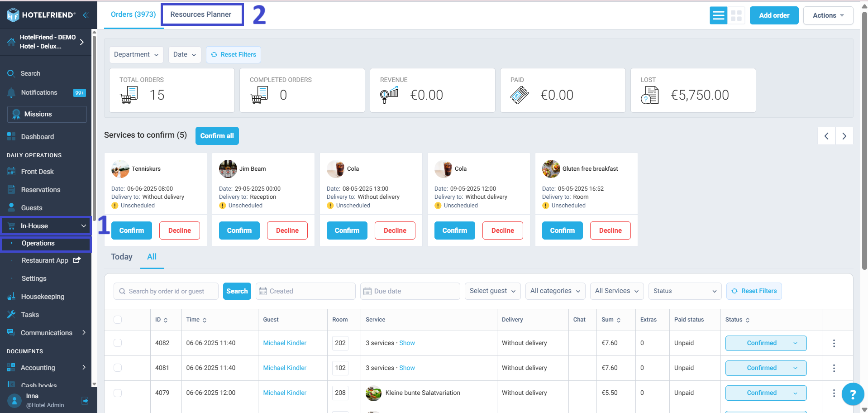
Task: Switch to Resources Planner tab
Action: click(x=202, y=14)
